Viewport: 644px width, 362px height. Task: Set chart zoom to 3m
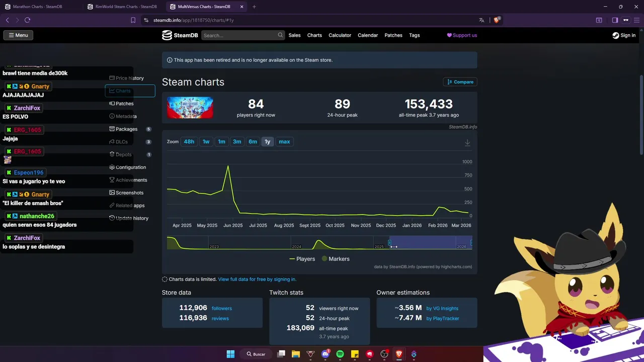click(x=237, y=142)
